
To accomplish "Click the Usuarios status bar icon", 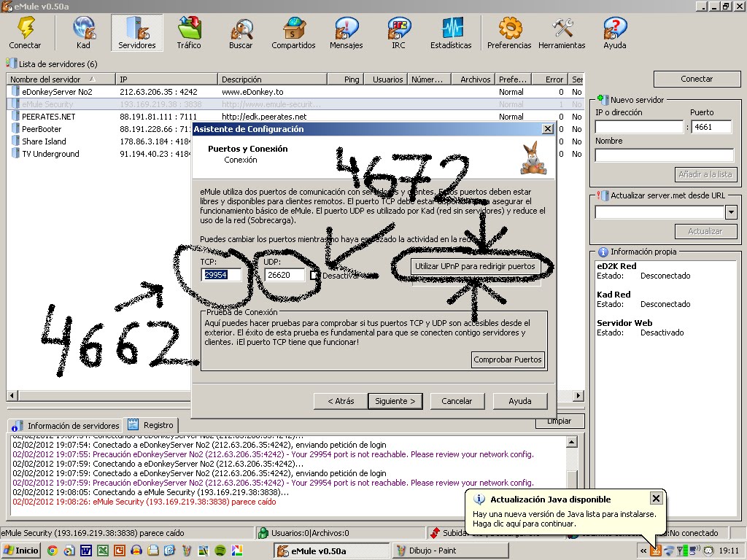I will pyautogui.click(x=263, y=533).
